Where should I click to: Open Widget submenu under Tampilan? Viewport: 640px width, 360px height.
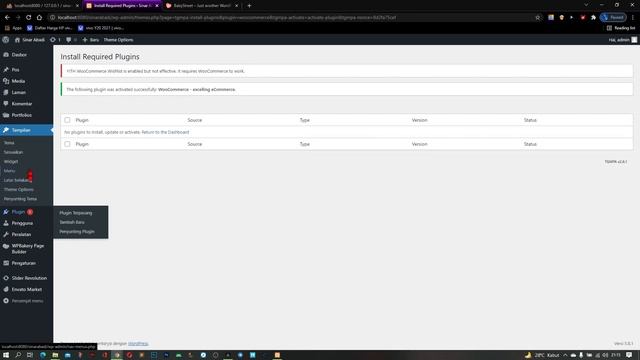point(11,162)
